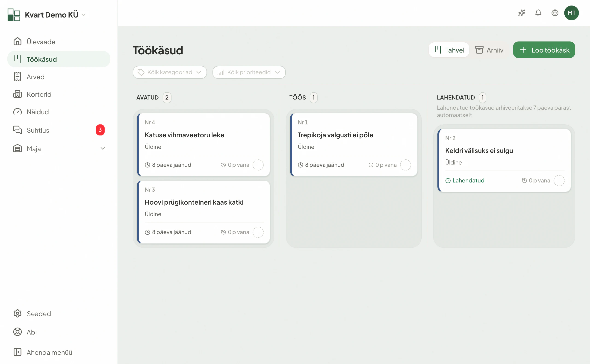The height and width of the screenshot is (364, 590).
Task: Click the Kvart logo icon
Action: click(14, 15)
